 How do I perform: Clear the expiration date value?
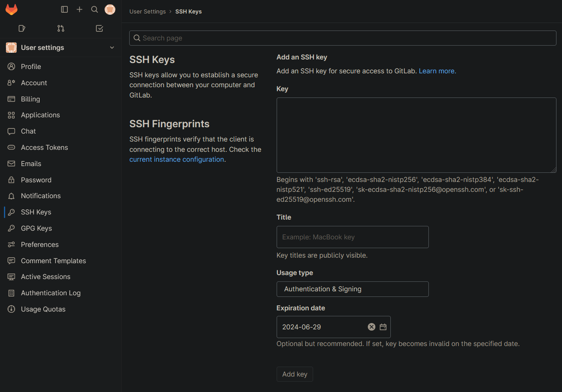point(371,327)
